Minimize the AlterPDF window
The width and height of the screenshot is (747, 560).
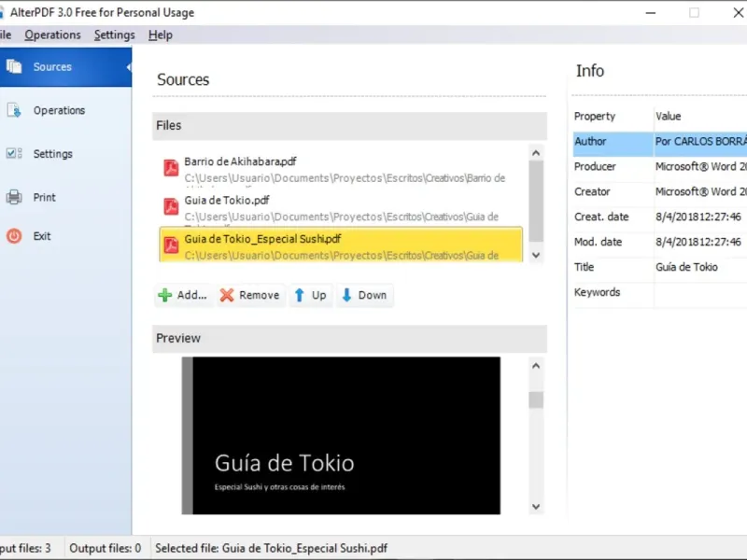[650, 13]
